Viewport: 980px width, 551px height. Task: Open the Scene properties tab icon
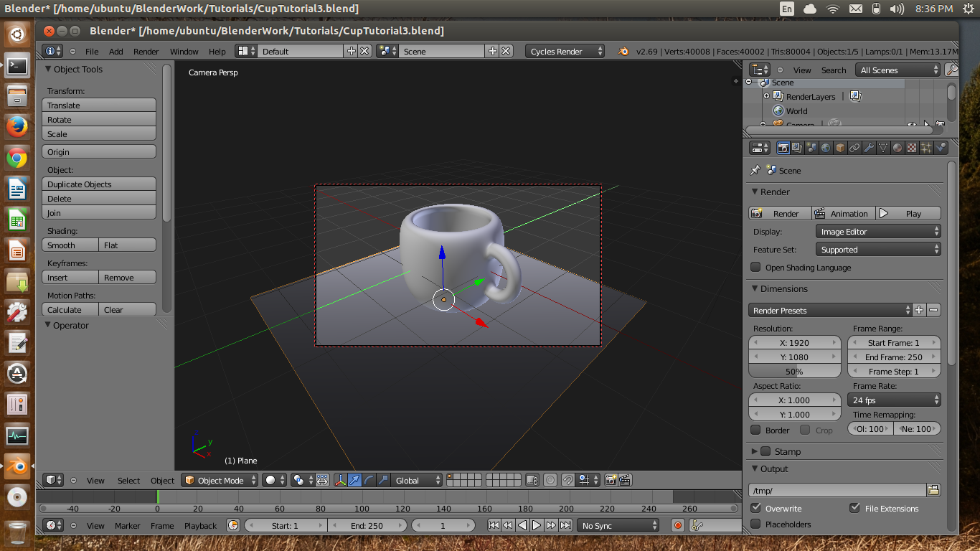(x=811, y=148)
